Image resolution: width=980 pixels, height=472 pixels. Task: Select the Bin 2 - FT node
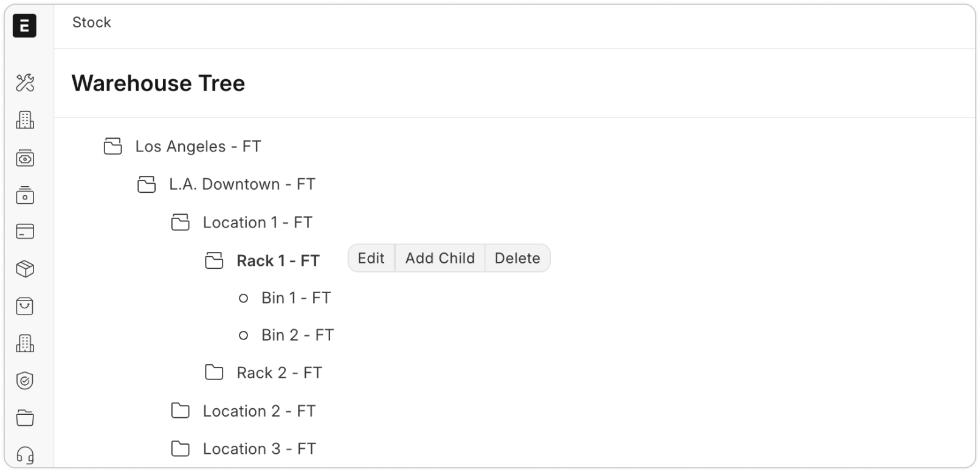coord(297,335)
